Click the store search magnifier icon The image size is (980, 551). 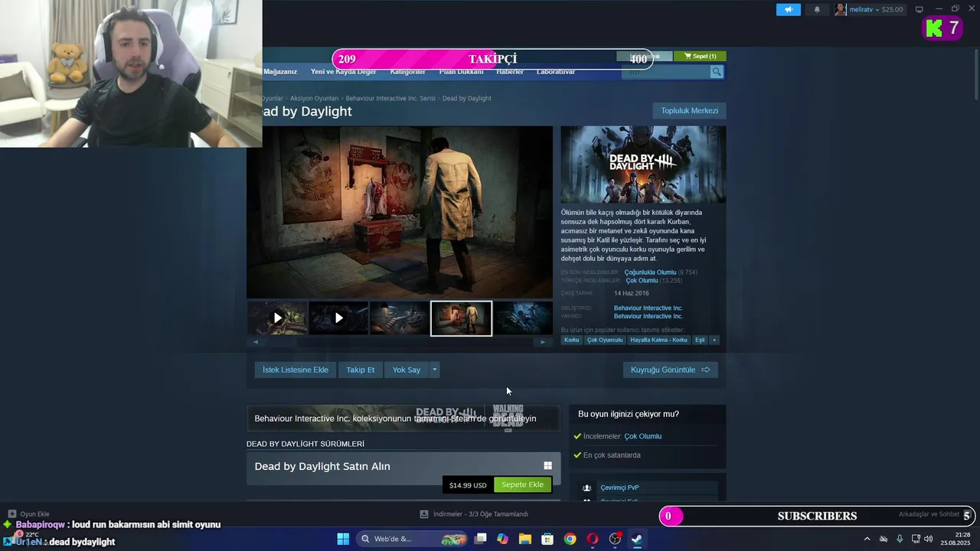(x=717, y=72)
